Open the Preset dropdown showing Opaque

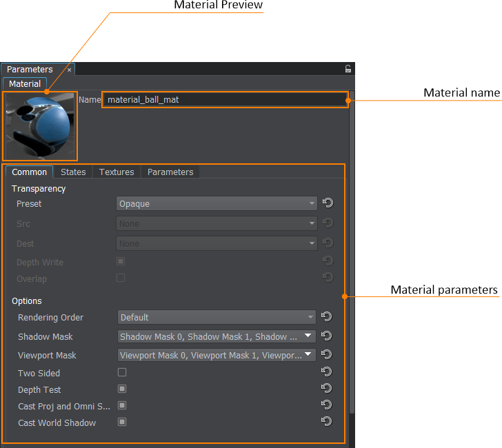tap(217, 203)
